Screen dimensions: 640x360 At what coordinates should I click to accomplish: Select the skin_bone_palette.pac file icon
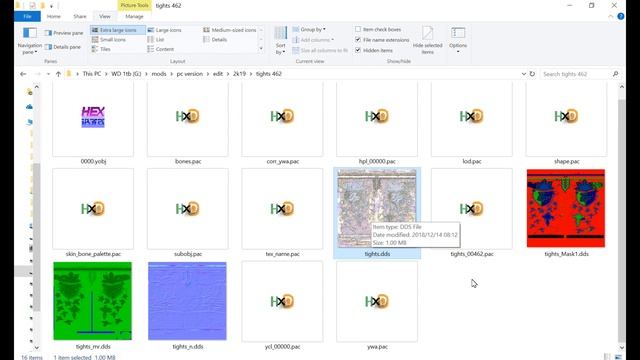point(93,209)
